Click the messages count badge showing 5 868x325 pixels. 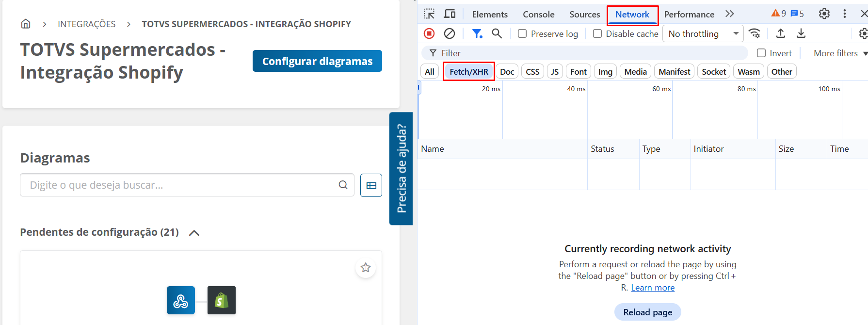coord(797,14)
